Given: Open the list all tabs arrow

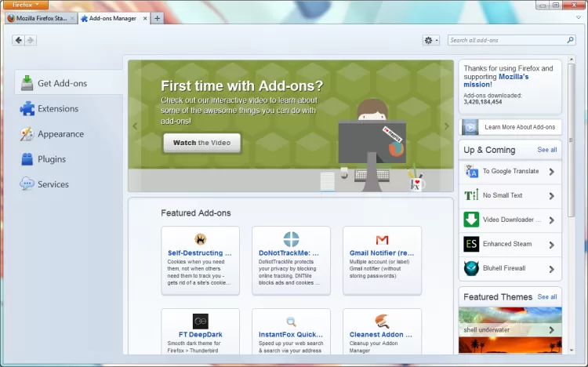Looking at the screenshot, I should (579, 17).
